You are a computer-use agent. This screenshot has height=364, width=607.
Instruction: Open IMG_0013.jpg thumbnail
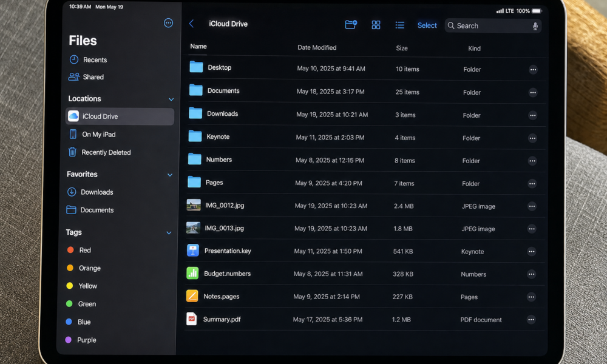coord(193,227)
